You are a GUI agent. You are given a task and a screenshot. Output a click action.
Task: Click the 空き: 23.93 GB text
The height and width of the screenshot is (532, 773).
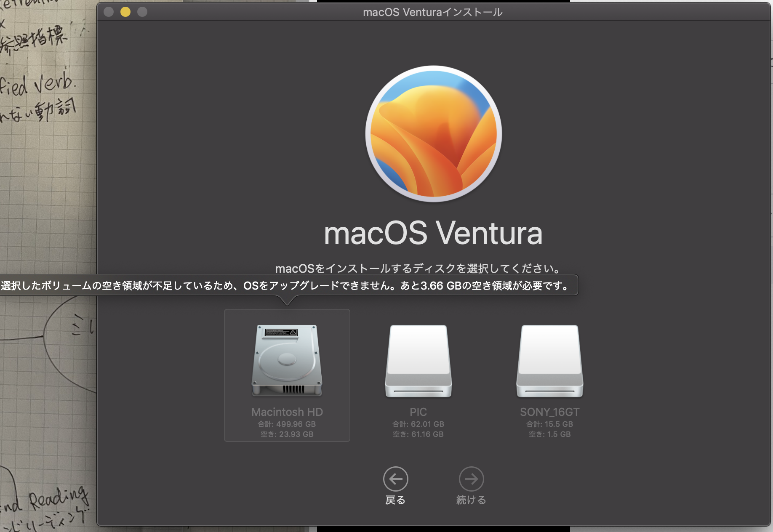[287, 434]
